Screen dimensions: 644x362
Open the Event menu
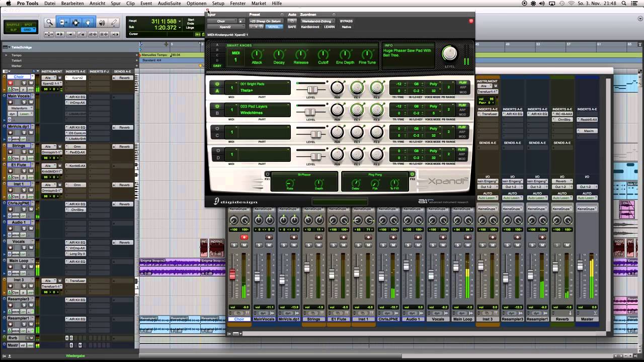[x=146, y=4]
